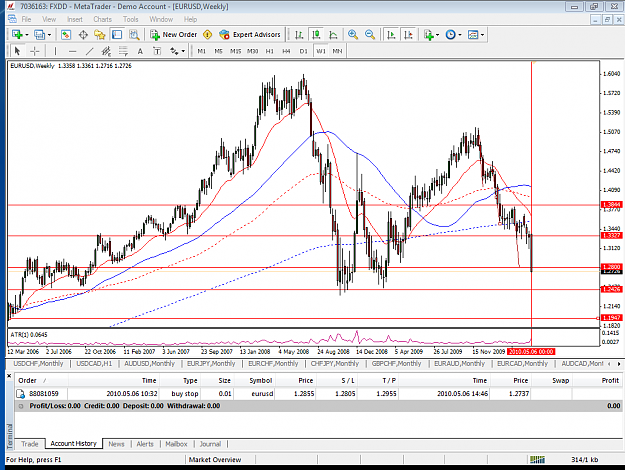625x470 pixels.
Task: Select the Equidistant Channel tool
Action: point(106,51)
